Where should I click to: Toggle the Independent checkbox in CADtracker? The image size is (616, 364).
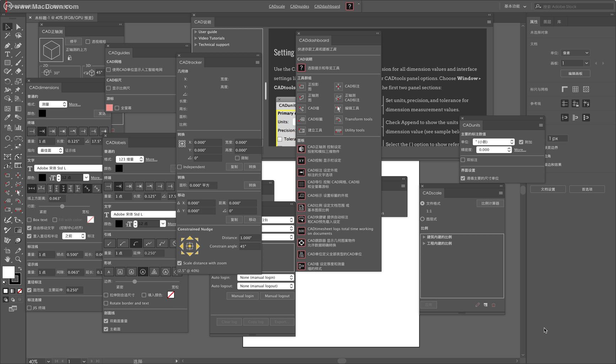pyautogui.click(x=179, y=167)
